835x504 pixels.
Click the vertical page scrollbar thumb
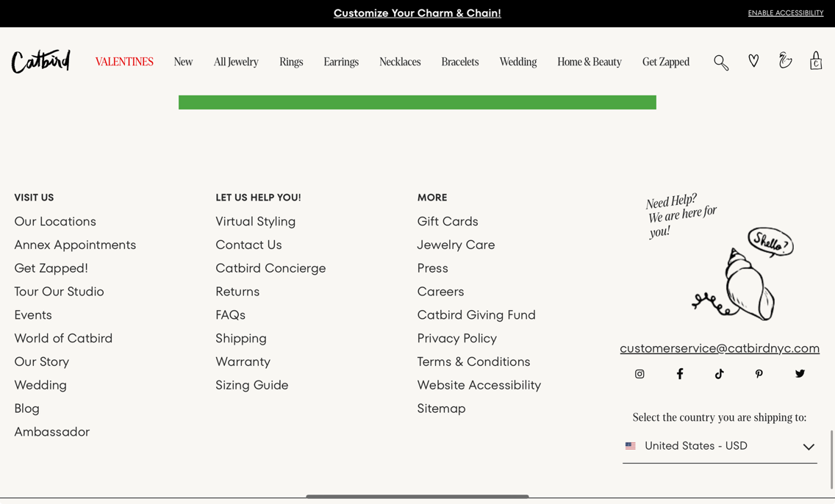[x=831, y=459]
